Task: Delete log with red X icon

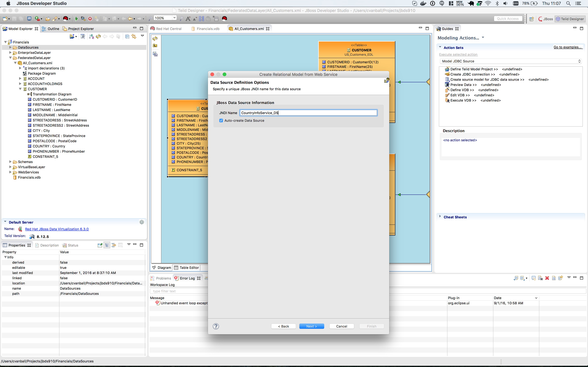Action: [547, 278]
